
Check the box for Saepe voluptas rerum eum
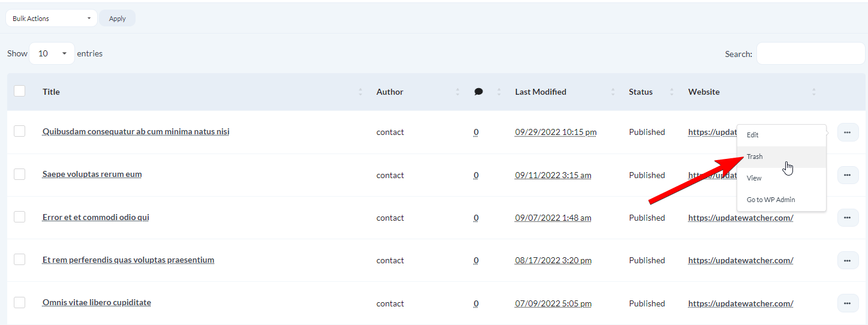pos(20,174)
